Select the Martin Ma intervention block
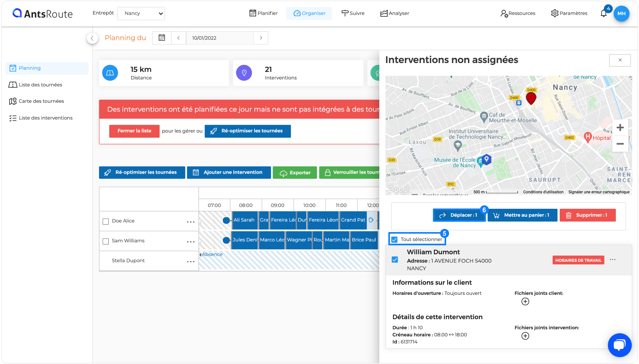 point(337,240)
